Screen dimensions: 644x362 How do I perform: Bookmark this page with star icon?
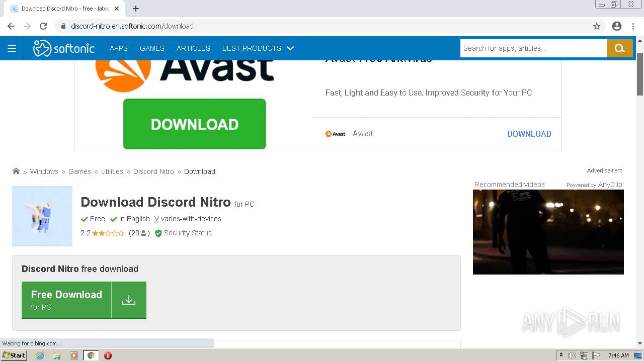pos(597,26)
